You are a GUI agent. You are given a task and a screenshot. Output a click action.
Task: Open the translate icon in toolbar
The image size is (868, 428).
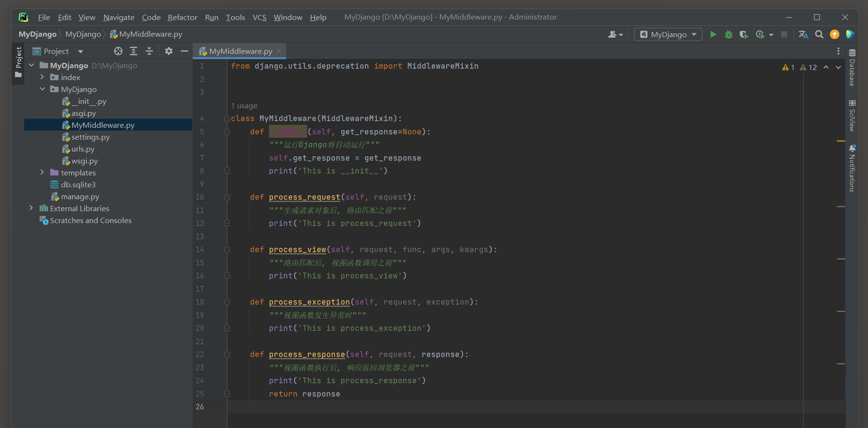tap(803, 34)
